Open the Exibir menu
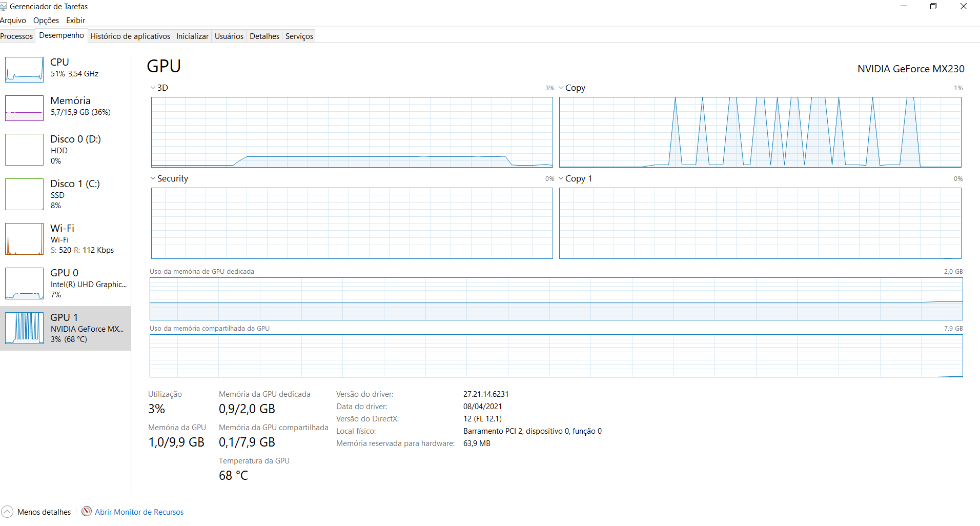This screenshot has height=526, width=980. pos(75,21)
